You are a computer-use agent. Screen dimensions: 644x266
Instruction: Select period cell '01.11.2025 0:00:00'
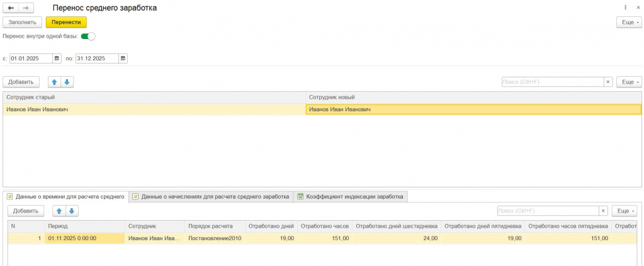[84, 238]
